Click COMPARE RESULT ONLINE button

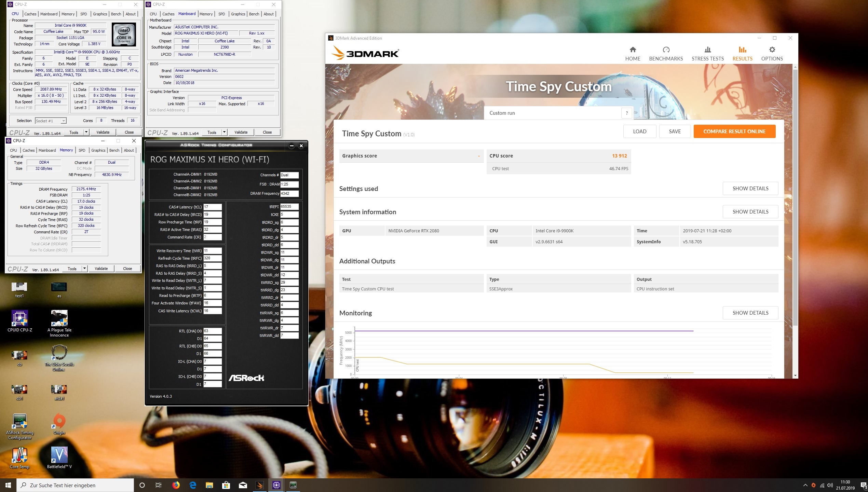pyautogui.click(x=734, y=132)
